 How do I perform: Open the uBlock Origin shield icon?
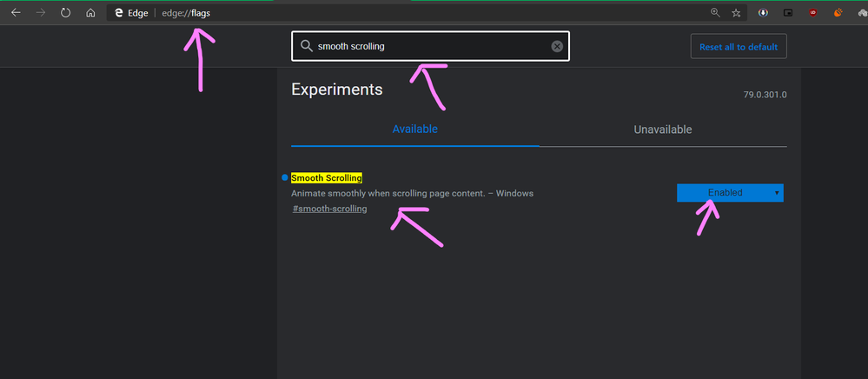(x=812, y=13)
